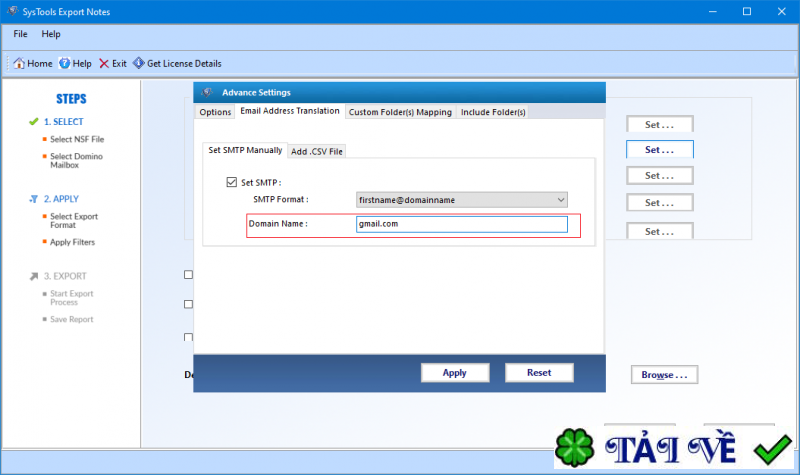Click the Domain Name label
This screenshot has height=475, width=800.
(278, 223)
